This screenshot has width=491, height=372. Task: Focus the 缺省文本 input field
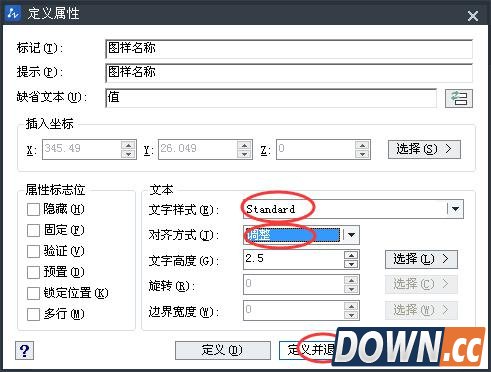[271, 98]
